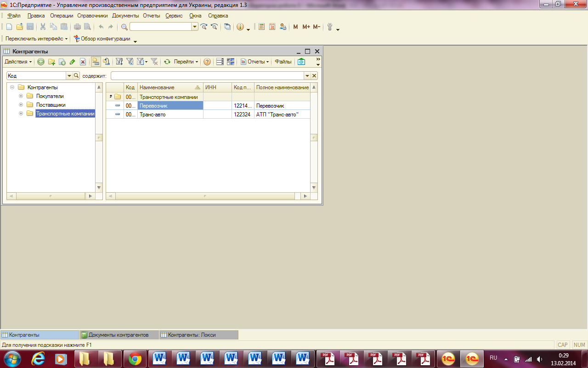Click the Файлы button
588x368 pixels.
(283, 62)
